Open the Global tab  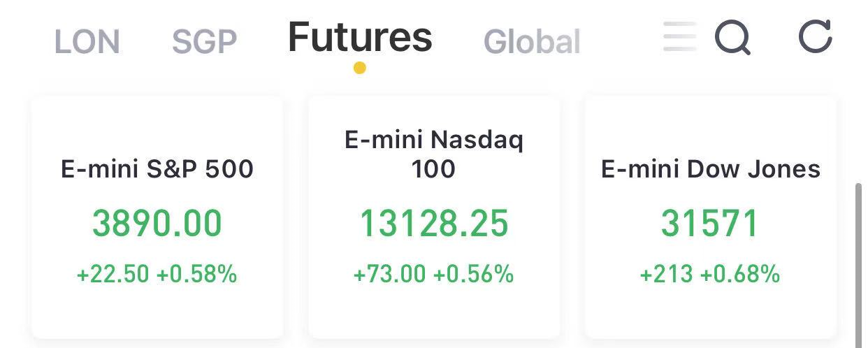pyautogui.click(x=532, y=42)
